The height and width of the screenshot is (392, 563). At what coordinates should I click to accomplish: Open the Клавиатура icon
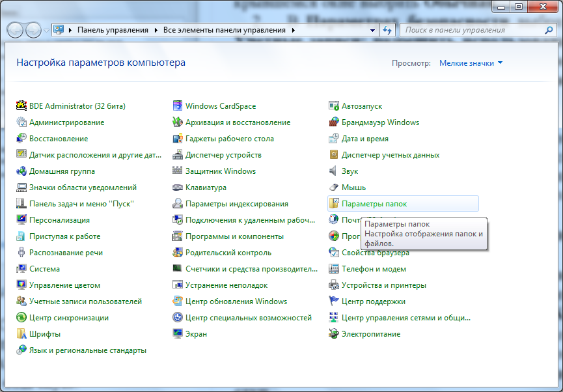178,187
